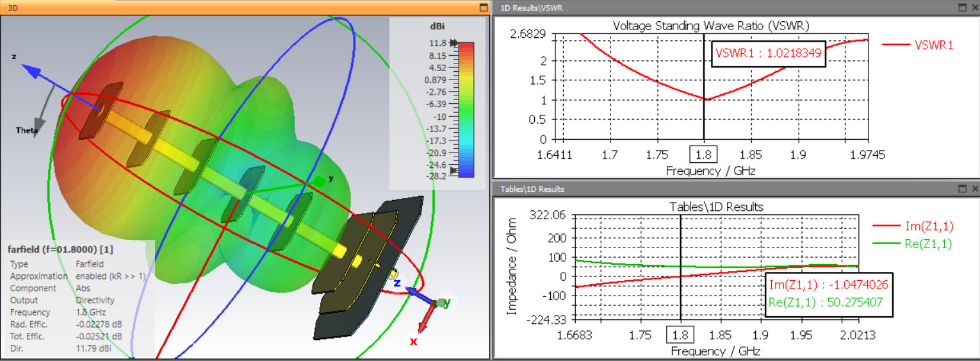Activate the 3D panel title bar
Image resolution: width=980 pixels, height=361 pixels.
(245, 8)
